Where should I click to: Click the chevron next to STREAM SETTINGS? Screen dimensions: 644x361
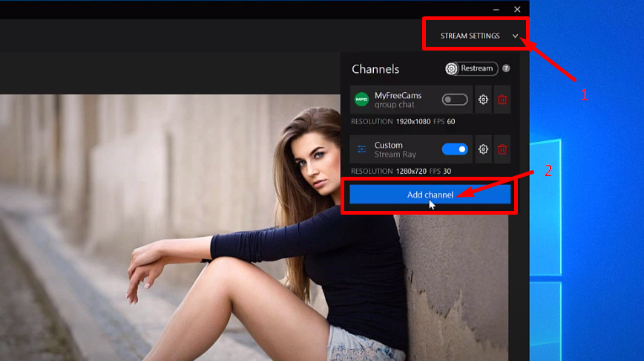point(515,36)
